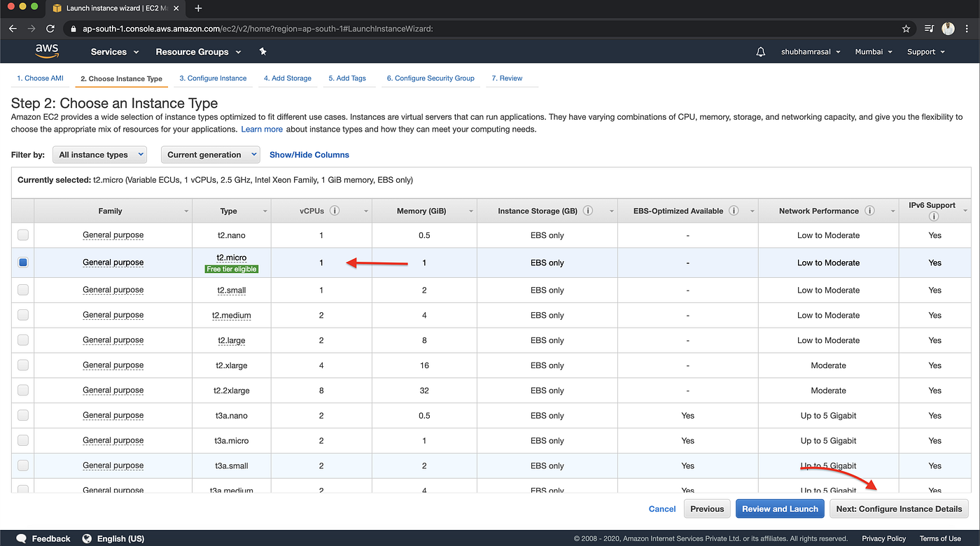Viewport: 980px width, 546px height.
Task: Open the notifications bell
Action: pos(761,52)
